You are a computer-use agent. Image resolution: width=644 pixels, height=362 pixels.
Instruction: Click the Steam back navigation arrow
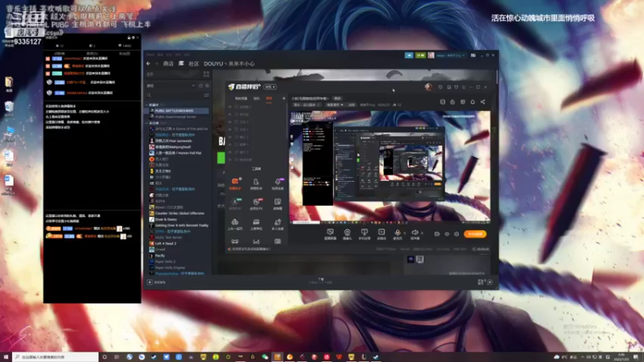(x=148, y=64)
